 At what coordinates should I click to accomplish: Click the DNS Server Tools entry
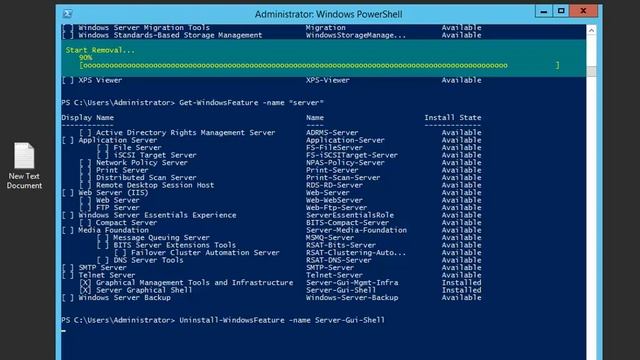[x=148, y=260]
